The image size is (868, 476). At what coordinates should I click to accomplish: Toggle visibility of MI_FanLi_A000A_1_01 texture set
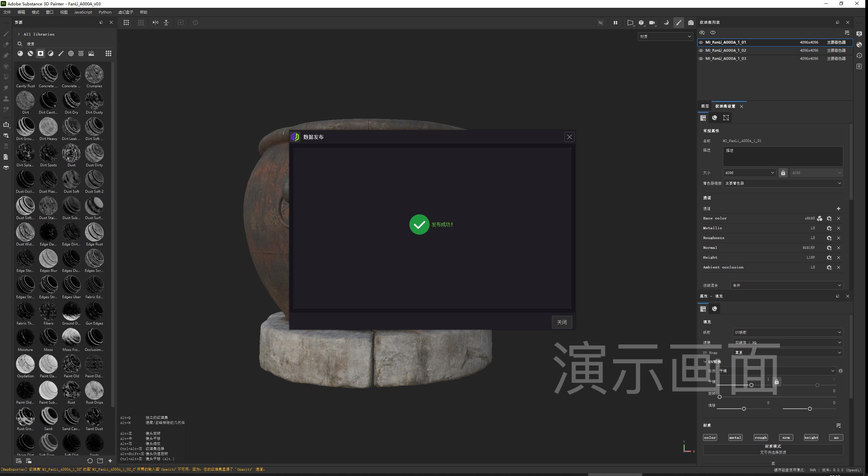[x=701, y=43]
